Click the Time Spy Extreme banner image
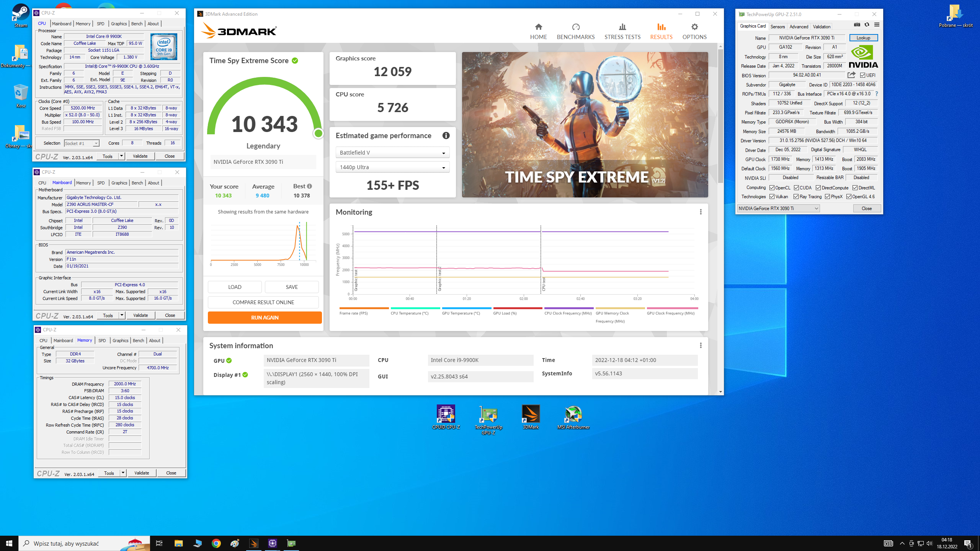The image size is (980, 551). (585, 125)
